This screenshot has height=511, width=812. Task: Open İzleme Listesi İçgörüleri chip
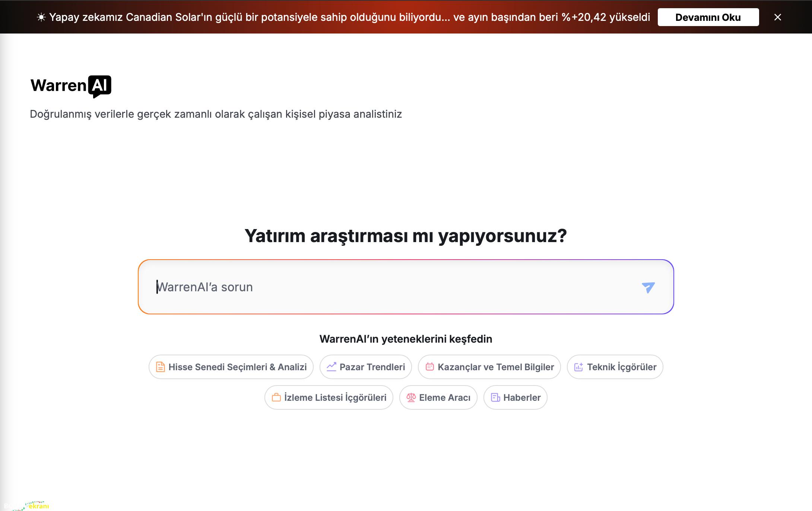[x=335, y=397]
